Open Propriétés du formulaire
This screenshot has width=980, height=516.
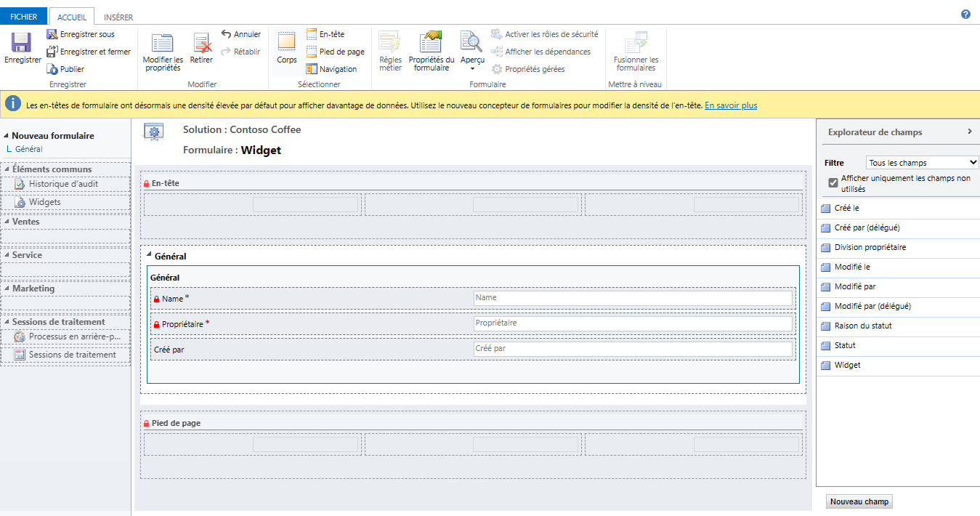(x=432, y=42)
